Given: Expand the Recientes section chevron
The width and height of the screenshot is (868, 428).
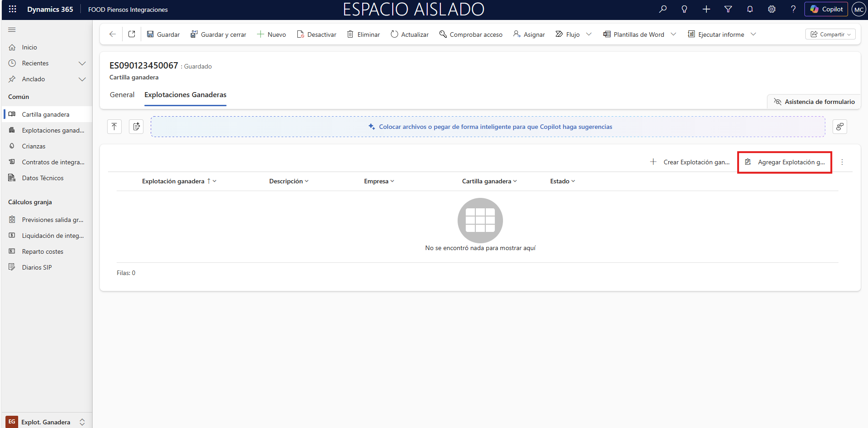Looking at the screenshot, I should [82, 64].
